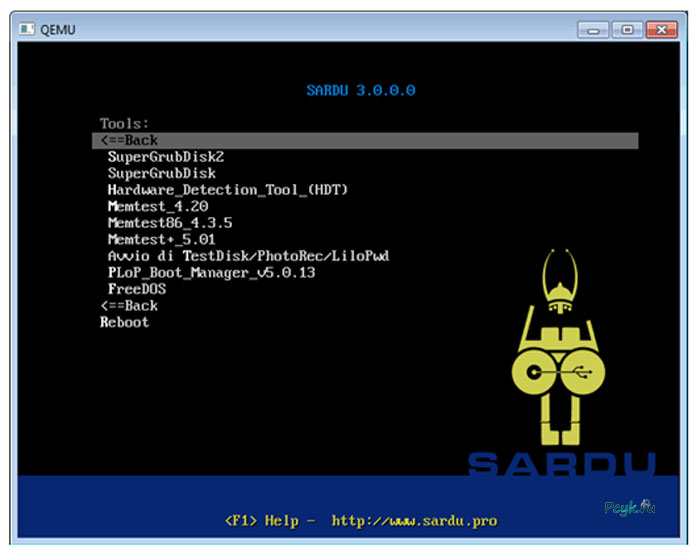This screenshot has width=700, height=554.
Task: Choose the Reboot option
Action: click(125, 322)
